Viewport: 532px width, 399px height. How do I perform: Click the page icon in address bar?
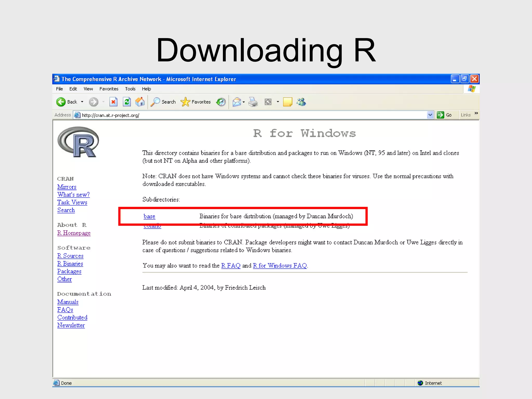(x=77, y=115)
